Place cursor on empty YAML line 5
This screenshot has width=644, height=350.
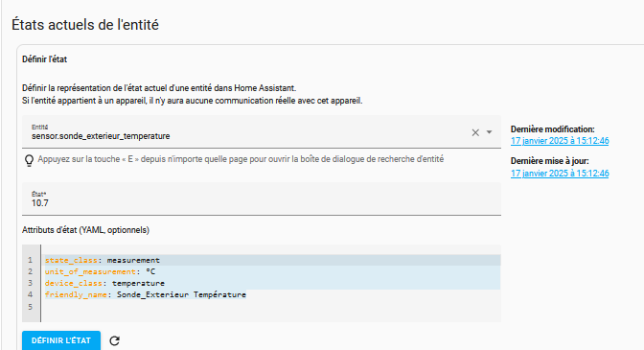click(x=270, y=307)
